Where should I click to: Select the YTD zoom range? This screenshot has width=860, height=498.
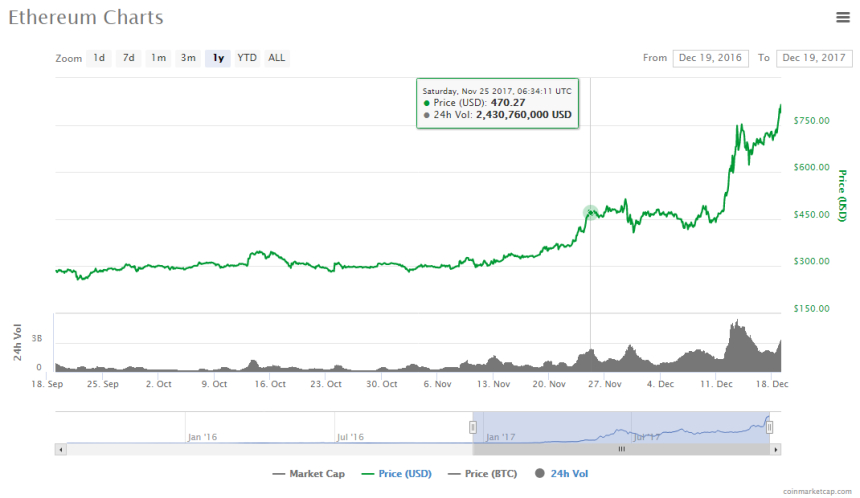point(247,58)
